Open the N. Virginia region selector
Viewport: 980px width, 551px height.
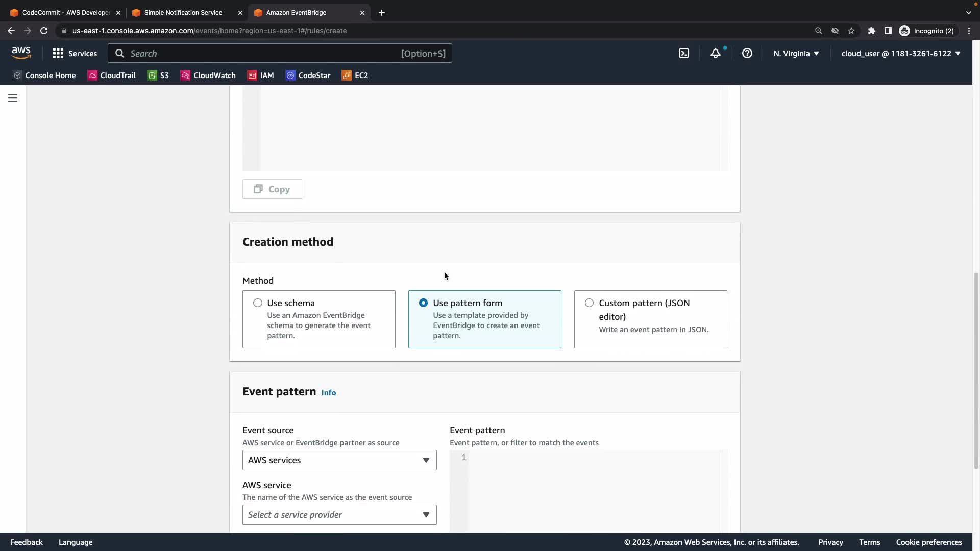796,53
